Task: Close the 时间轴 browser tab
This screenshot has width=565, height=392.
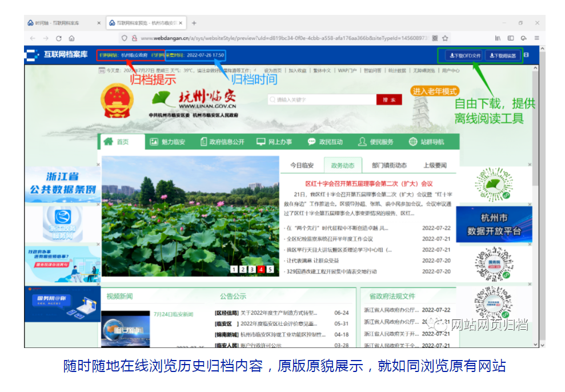Action: (x=99, y=23)
